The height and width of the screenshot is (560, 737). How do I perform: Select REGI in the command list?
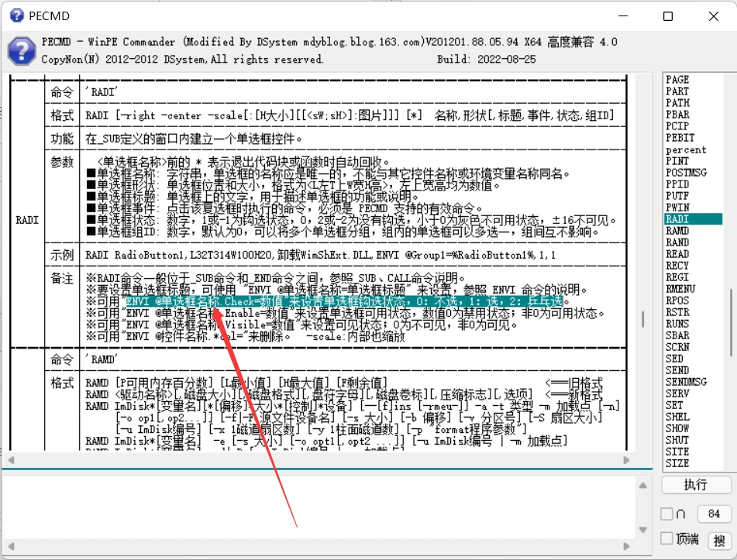677,277
